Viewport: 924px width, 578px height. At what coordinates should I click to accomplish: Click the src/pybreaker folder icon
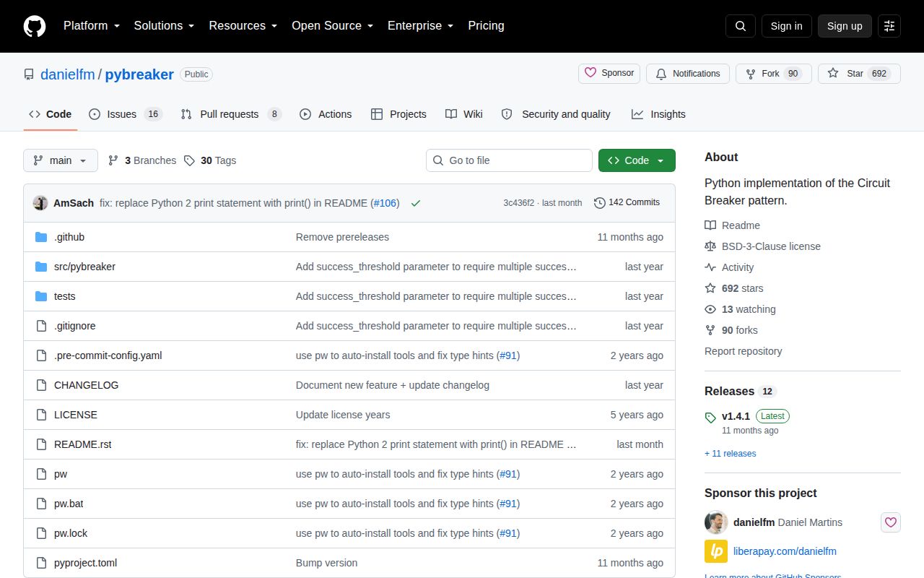[41, 267]
